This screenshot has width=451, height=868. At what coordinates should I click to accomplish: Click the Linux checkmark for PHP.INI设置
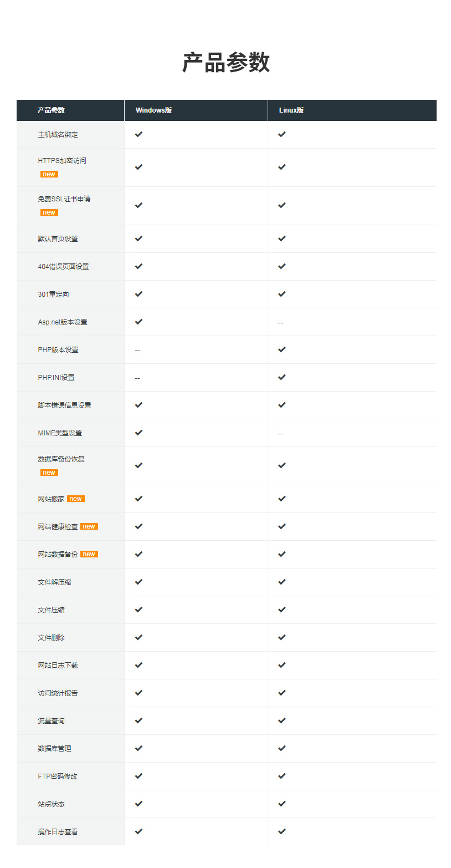pyautogui.click(x=282, y=377)
